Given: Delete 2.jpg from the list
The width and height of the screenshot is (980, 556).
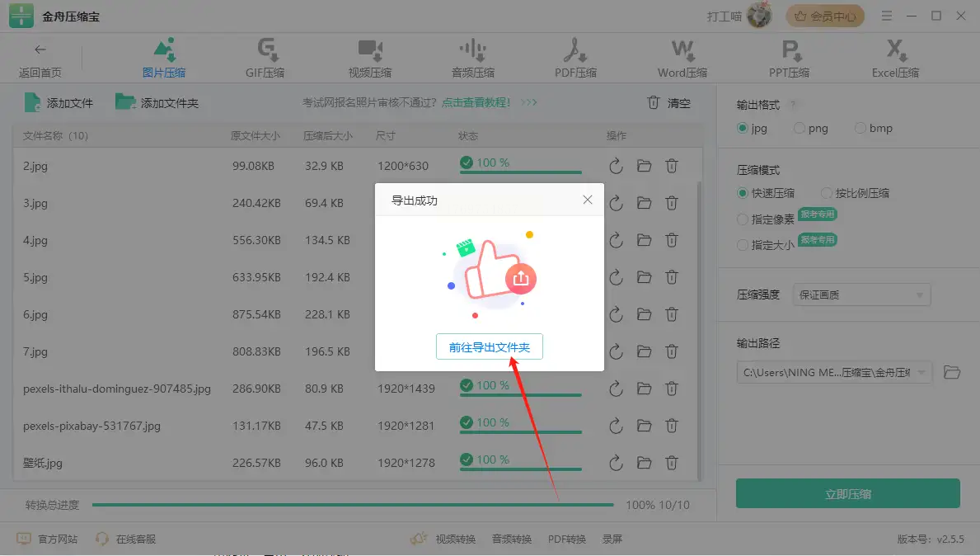Looking at the screenshot, I should [671, 166].
